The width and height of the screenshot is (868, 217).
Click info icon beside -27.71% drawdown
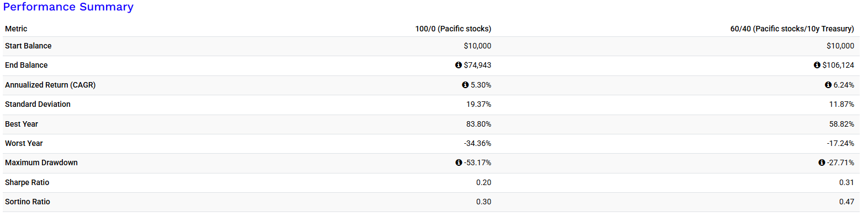point(822,162)
